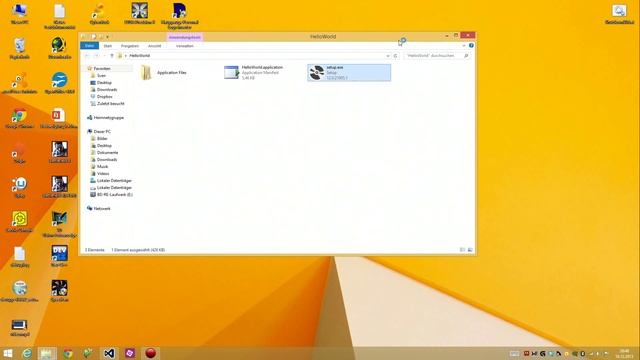The height and width of the screenshot is (360, 640).
Task: Select the desktop icon in the top-right corner
Action: pyautogui.click(x=619, y=14)
